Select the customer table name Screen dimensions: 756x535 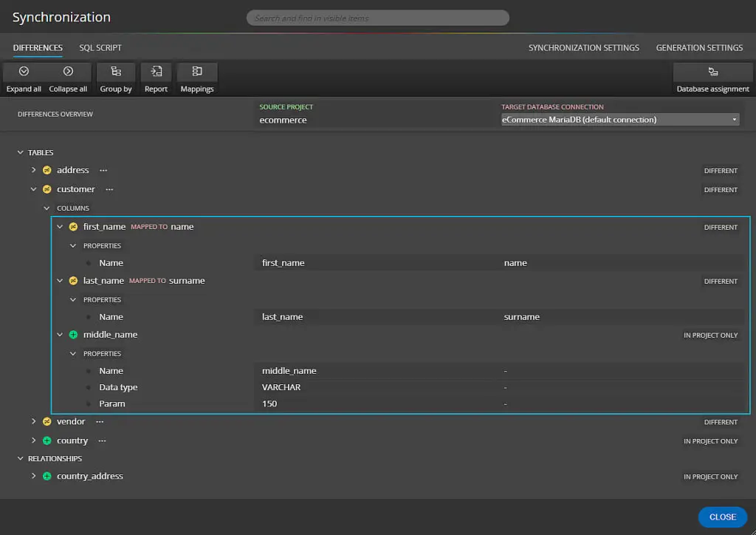(x=76, y=190)
